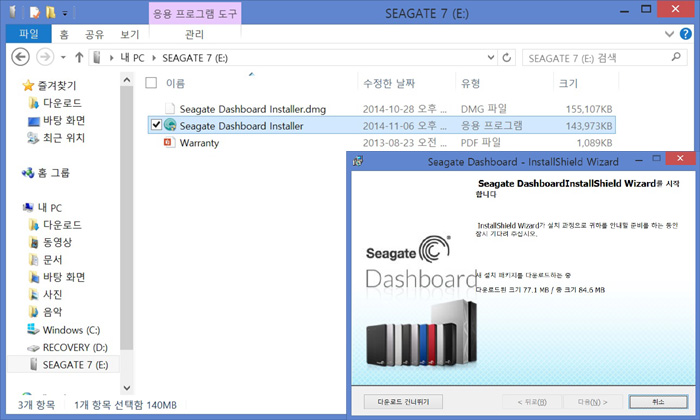Image resolution: width=700 pixels, height=420 pixels.
Task: Expand the ribbon with the chevron
Action: pos(669,33)
